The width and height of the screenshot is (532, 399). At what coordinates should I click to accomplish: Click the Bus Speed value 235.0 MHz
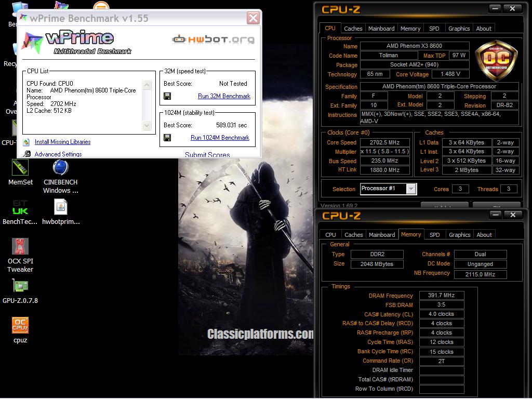[x=385, y=161]
